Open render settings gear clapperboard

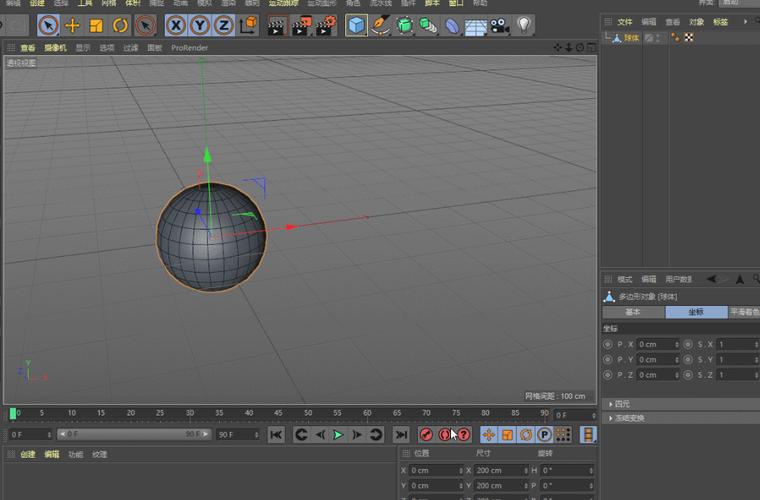click(x=326, y=26)
